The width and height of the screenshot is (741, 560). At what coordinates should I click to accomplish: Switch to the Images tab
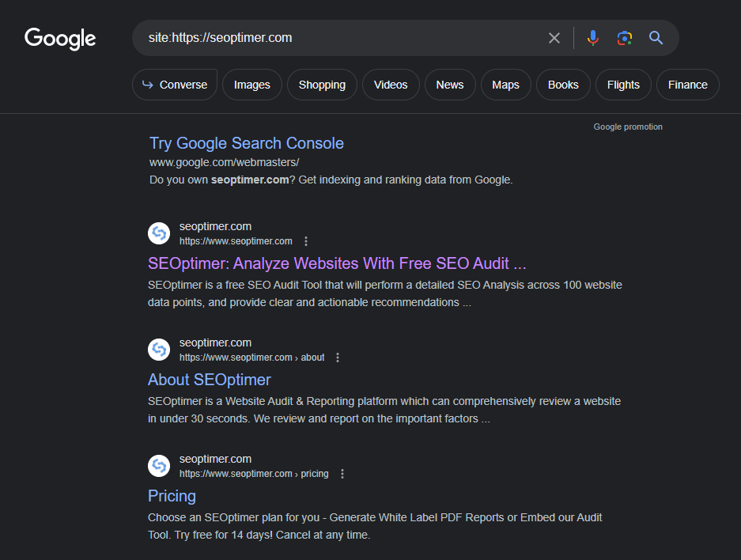251,85
